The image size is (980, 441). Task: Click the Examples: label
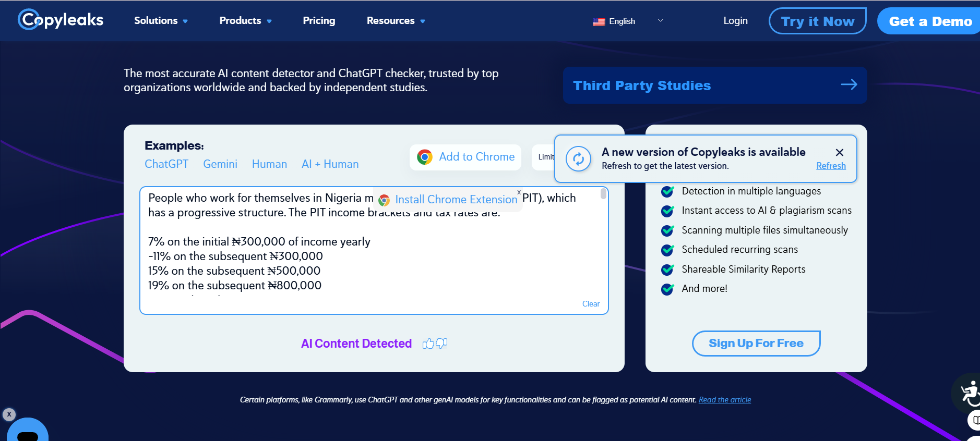click(174, 145)
